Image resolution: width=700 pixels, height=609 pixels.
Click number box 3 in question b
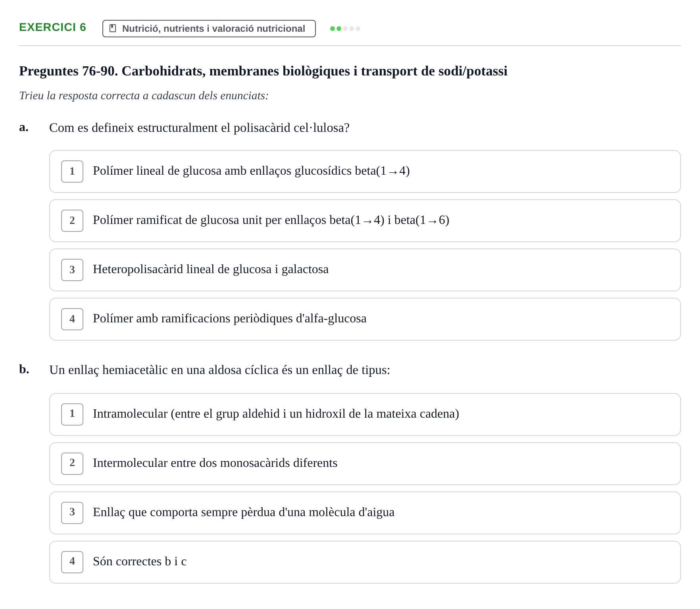coord(72,513)
